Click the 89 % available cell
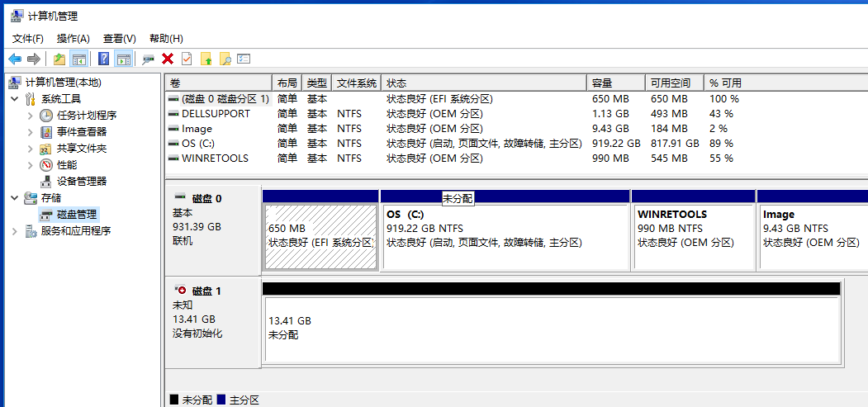Screen dimensions: 868x407 click(721, 144)
